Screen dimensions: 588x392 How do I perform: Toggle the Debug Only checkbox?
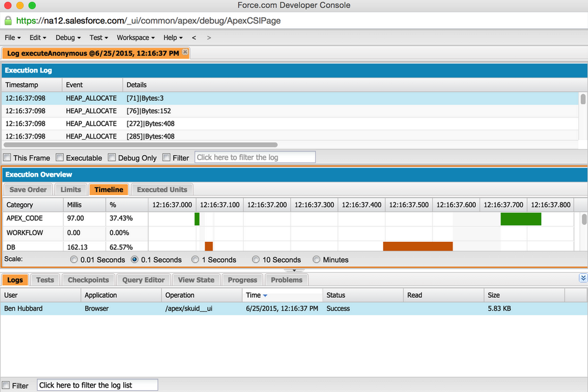coord(112,158)
